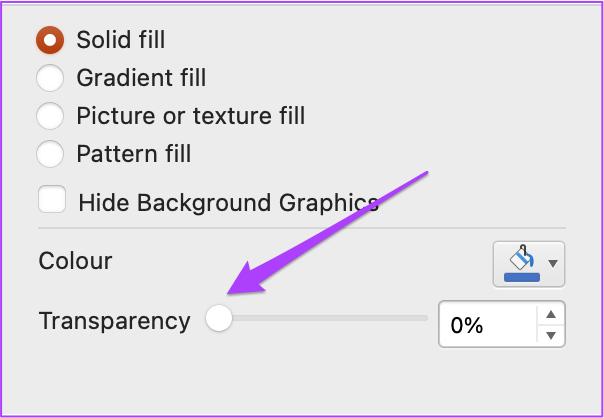Click the paint bucket fill colour icon
This screenshot has width=604, height=418.
pos(522,258)
